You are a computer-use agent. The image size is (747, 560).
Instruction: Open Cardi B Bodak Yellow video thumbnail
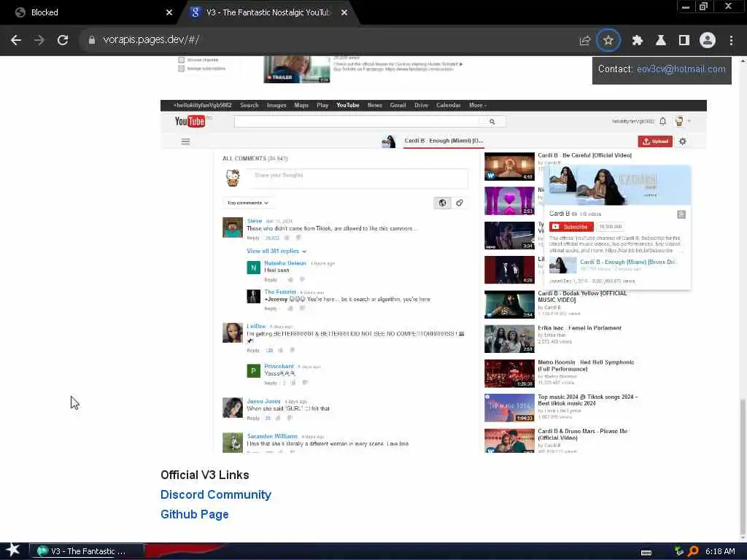point(509,304)
